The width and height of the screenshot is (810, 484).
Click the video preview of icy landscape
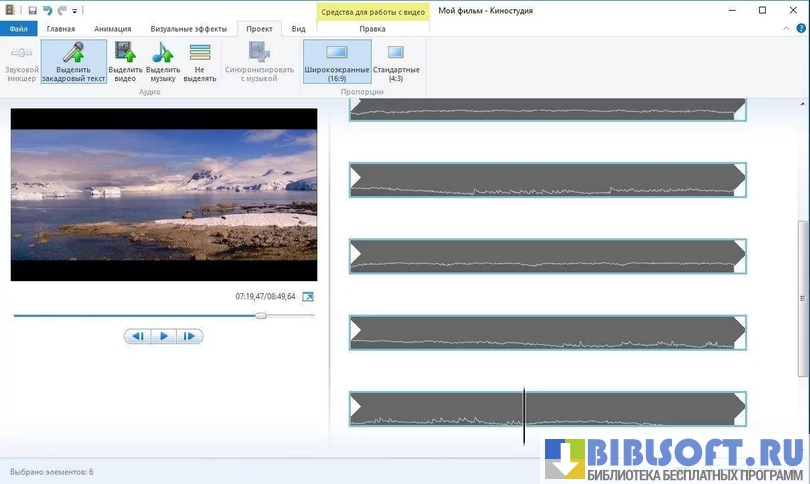(x=163, y=194)
